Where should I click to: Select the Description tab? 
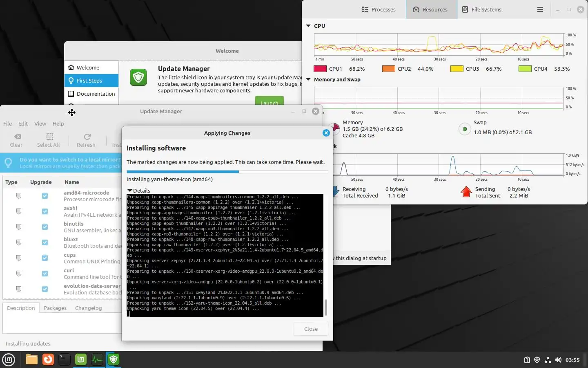pos(21,308)
